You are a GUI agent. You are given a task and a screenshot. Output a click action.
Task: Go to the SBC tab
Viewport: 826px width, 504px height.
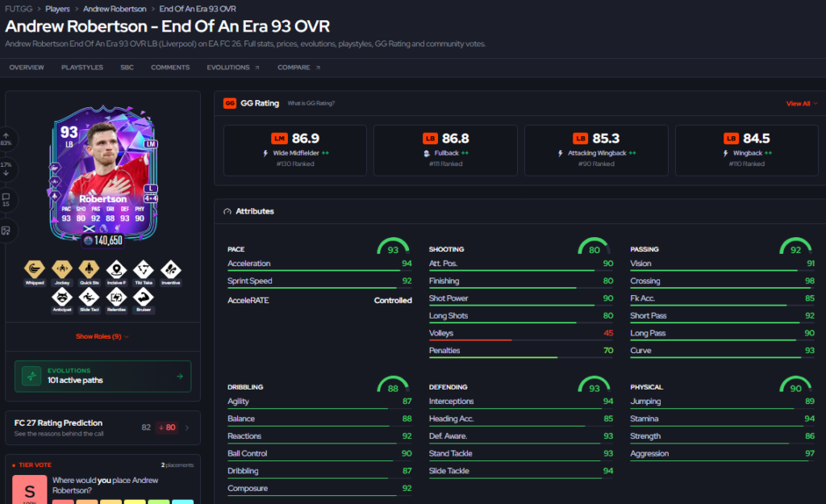[127, 68]
